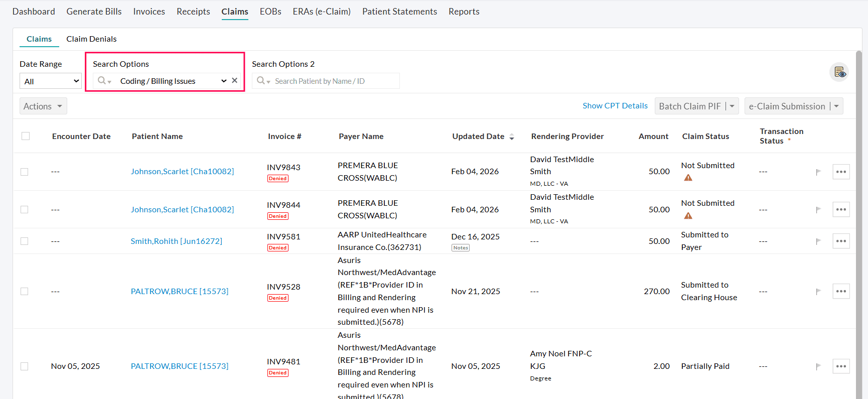
Task: Open Receipts section
Action: click(x=193, y=11)
